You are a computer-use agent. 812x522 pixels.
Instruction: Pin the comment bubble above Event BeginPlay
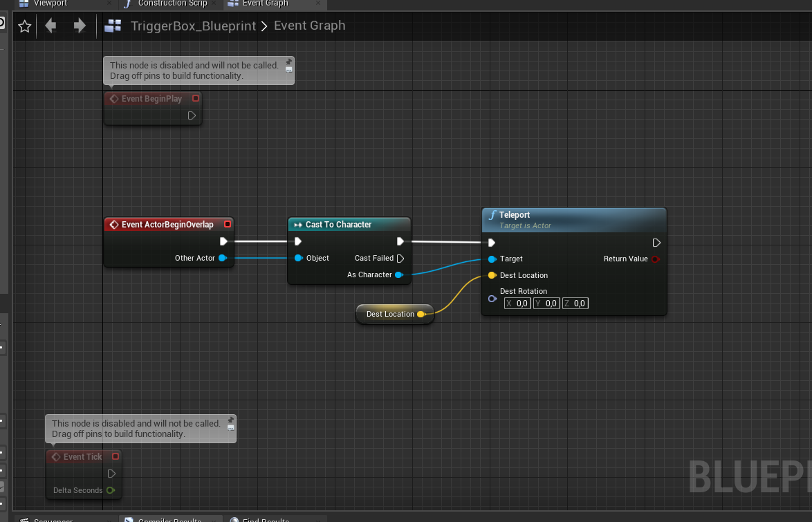point(289,62)
